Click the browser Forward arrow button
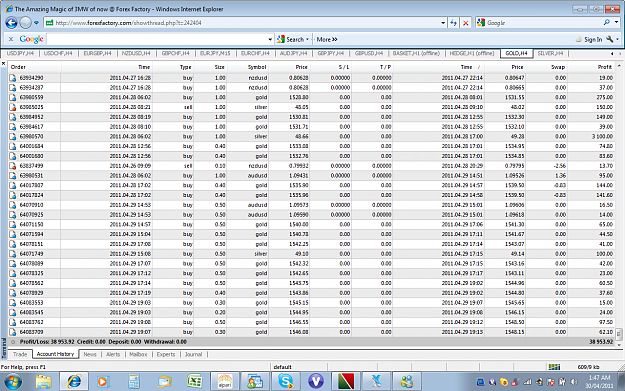 point(25,23)
